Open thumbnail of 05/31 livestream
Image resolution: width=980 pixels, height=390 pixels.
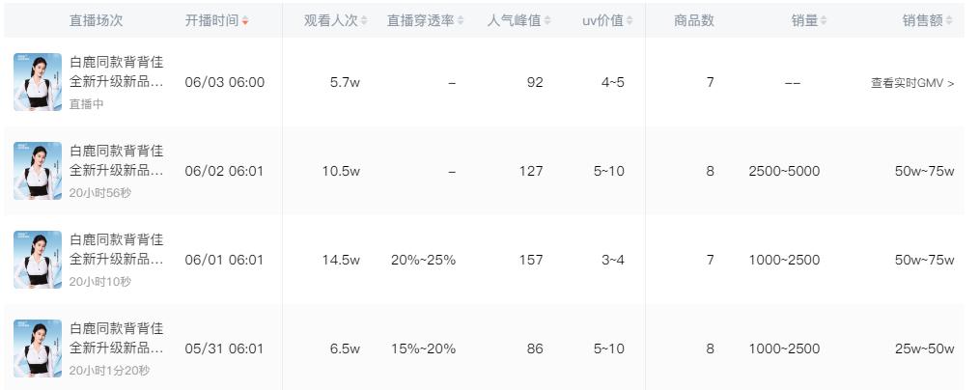(38, 348)
